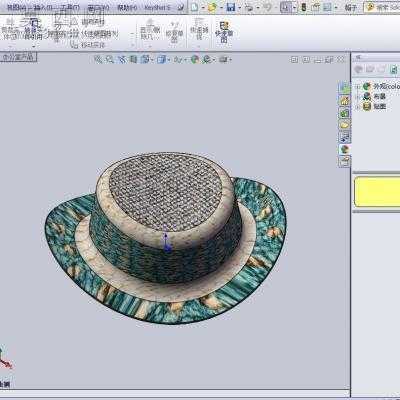Click the Apply Scene icon
Image resolution: width=400 pixels, height=400 pixels.
point(207,59)
